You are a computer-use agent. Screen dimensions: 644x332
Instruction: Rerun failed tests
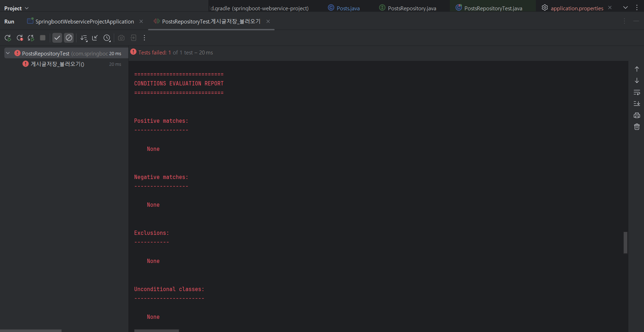(x=20, y=38)
